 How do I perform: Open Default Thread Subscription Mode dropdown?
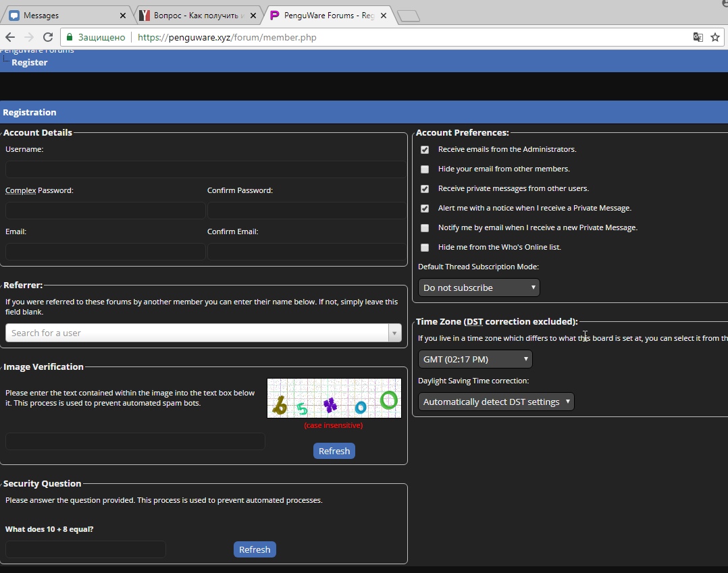(479, 288)
